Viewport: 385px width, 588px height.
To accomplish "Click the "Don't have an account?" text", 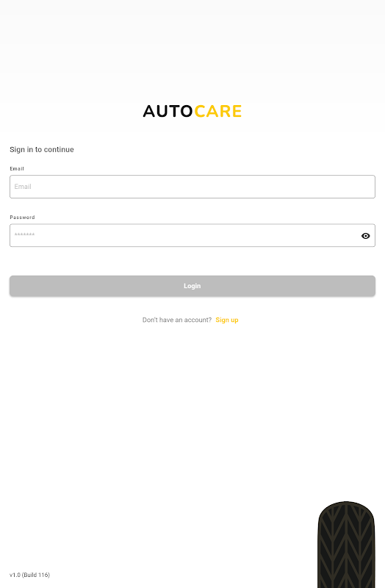I will pos(177,320).
